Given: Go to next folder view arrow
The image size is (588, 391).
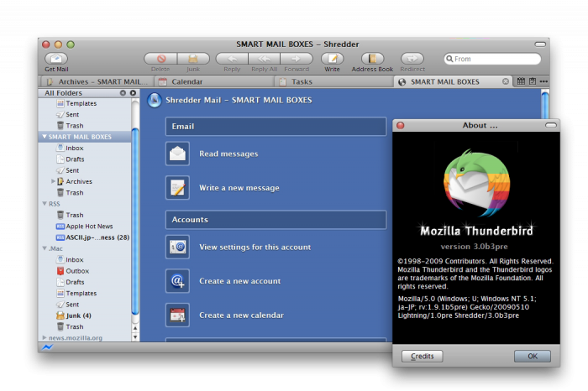Looking at the screenshot, I should (133, 93).
